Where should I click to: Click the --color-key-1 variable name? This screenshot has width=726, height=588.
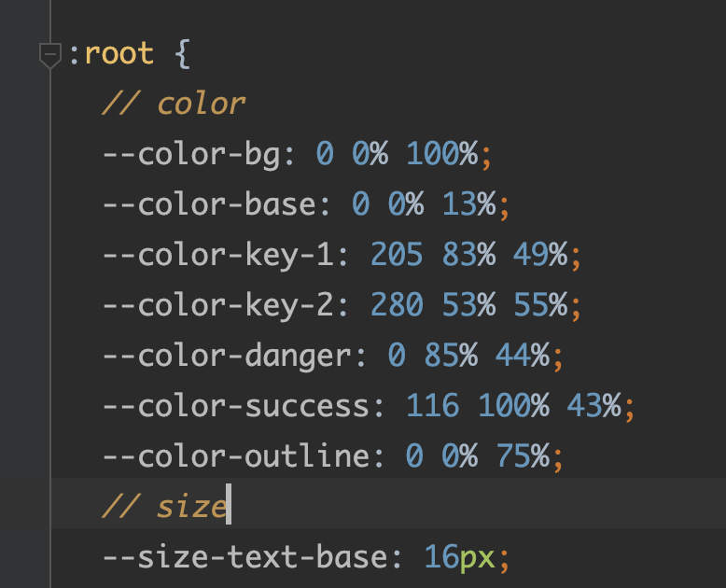[218, 255]
